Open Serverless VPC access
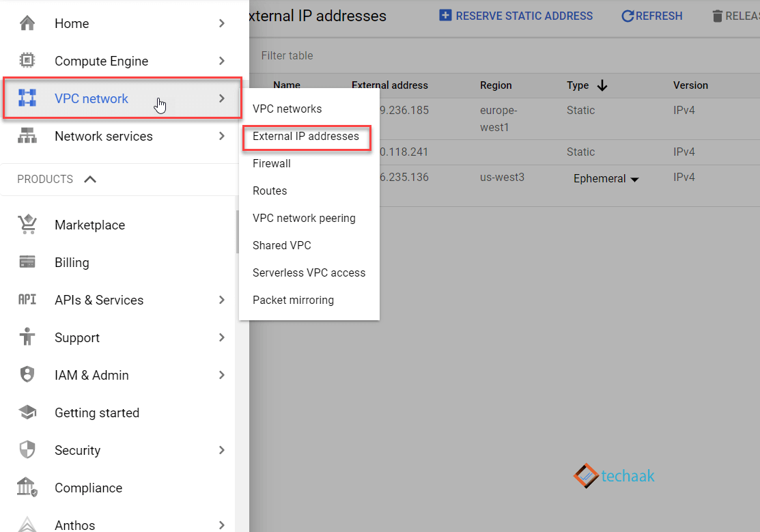Viewport: 760px width, 532px height. pyautogui.click(x=309, y=272)
